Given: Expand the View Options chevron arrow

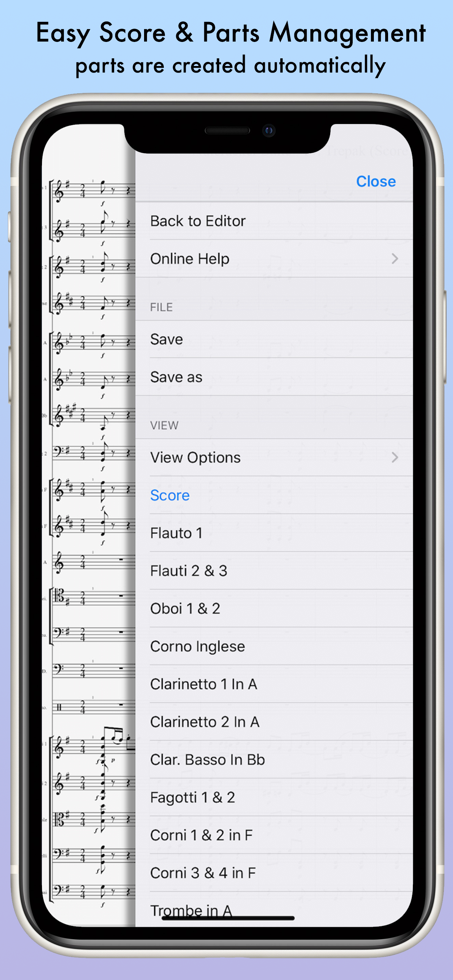Looking at the screenshot, I should click(395, 457).
